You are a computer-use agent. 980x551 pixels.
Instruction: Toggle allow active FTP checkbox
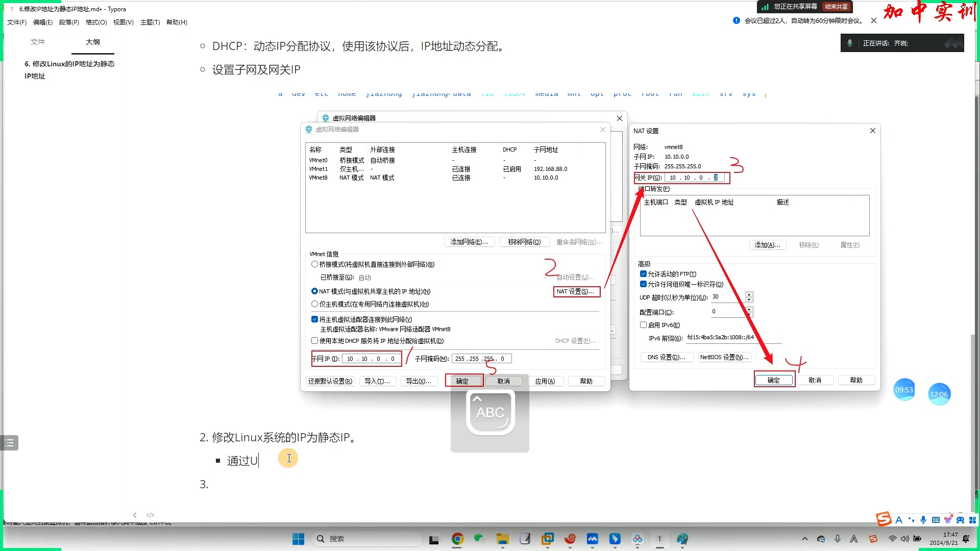(643, 274)
